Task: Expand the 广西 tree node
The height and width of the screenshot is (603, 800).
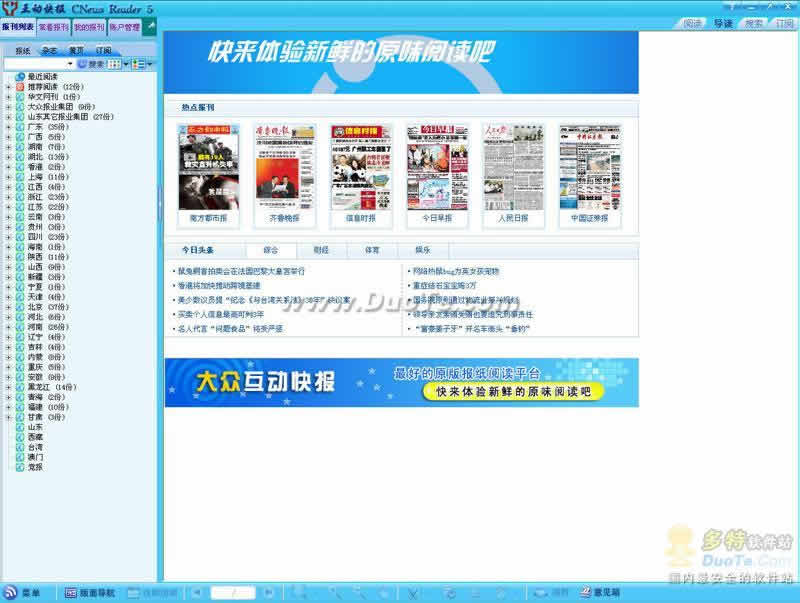Action: [8, 137]
